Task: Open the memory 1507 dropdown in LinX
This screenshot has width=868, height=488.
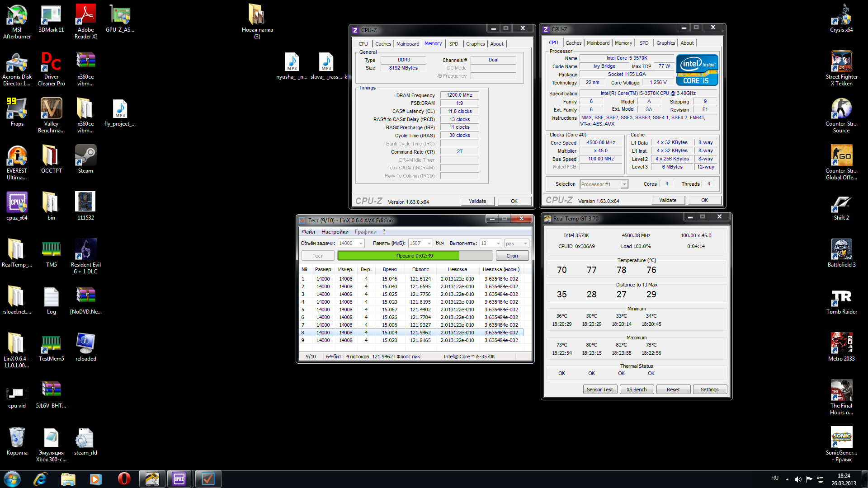Action: pyautogui.click(x=429, y=244)
